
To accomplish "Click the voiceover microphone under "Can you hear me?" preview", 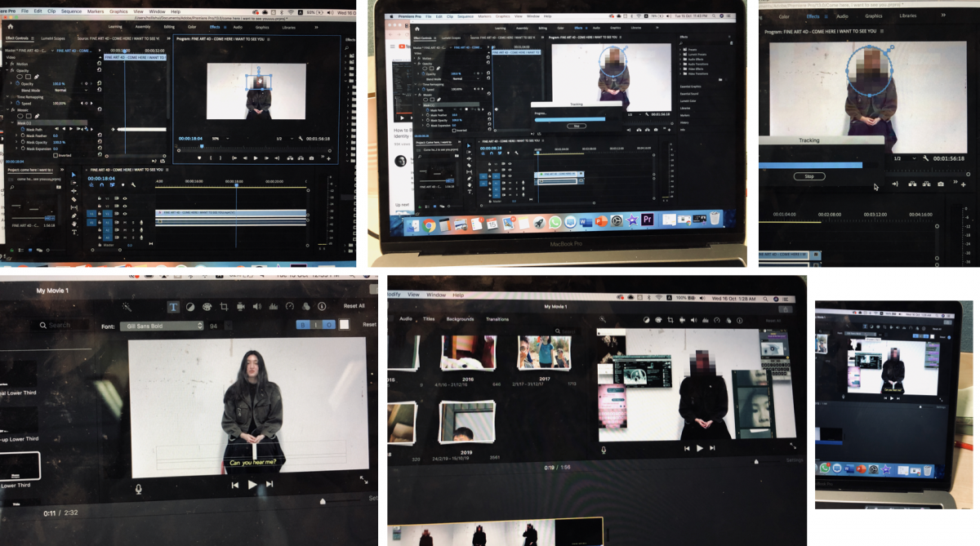I will click(x=140, y=489).
